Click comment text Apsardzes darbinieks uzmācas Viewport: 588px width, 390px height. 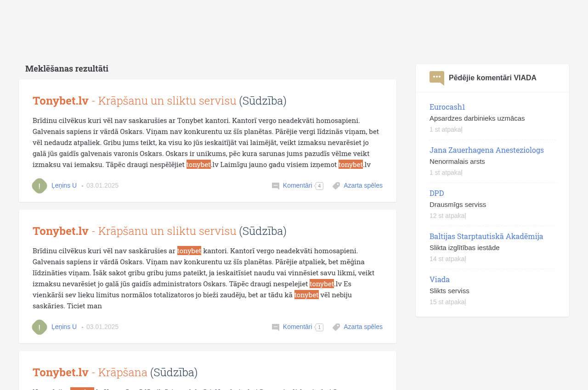coord(477,118)
